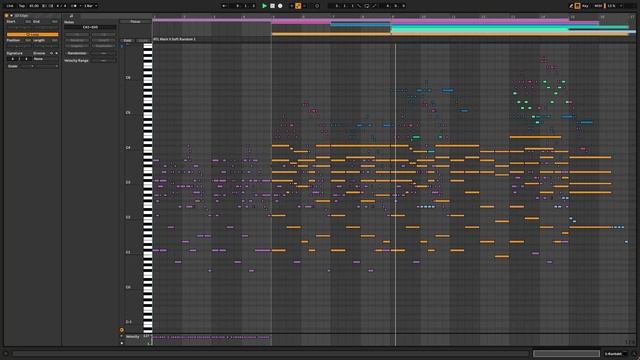
Task: Open the Scale name dropdown
Action: click(x=47, y=66)
